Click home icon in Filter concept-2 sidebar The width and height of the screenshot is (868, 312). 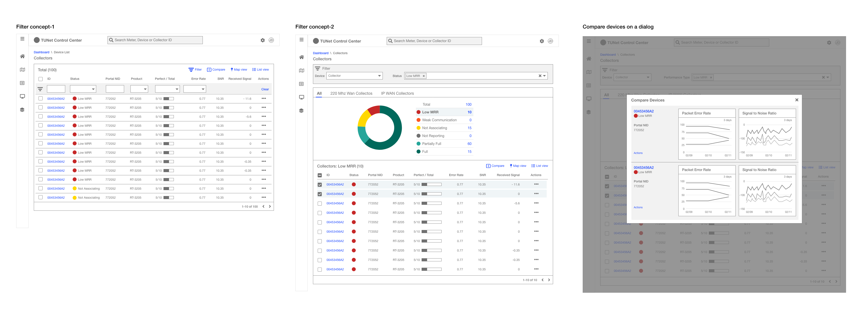pos(302,57)
